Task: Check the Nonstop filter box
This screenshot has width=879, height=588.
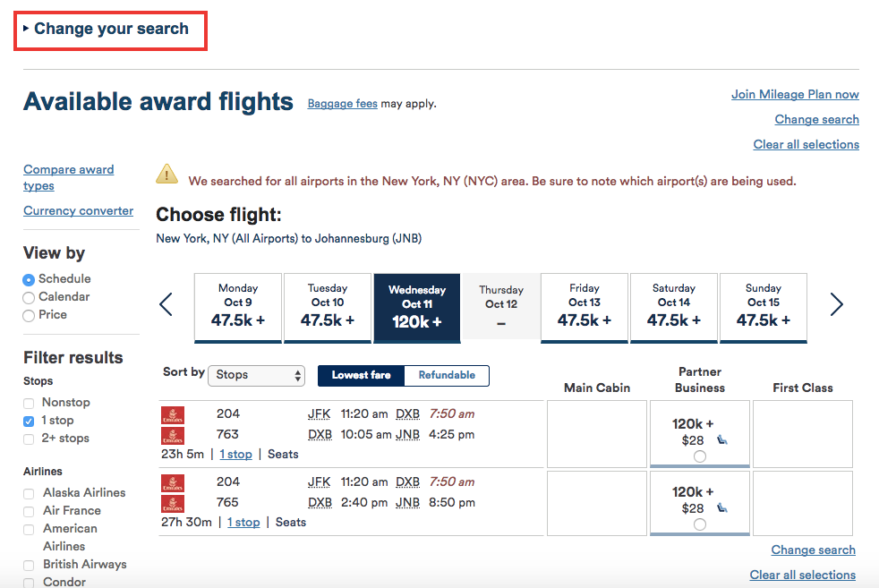Action: pyautogui.click(x=30, y=404)
